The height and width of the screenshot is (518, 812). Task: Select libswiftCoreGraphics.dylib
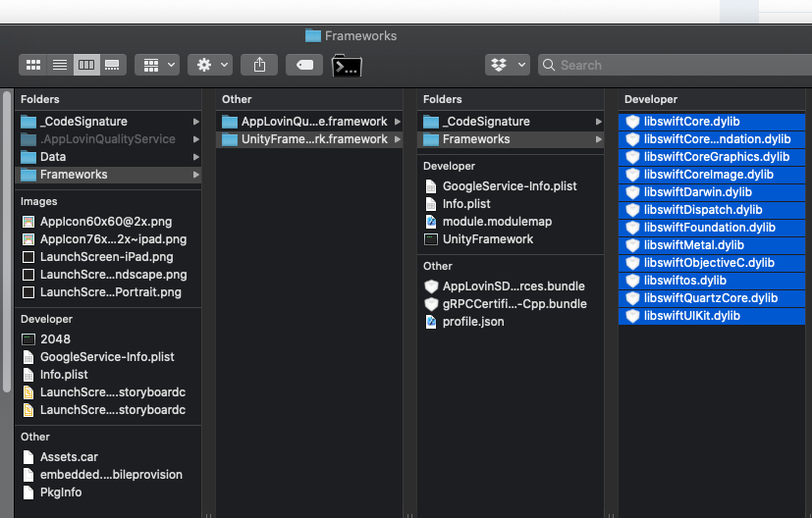[712, 157]
